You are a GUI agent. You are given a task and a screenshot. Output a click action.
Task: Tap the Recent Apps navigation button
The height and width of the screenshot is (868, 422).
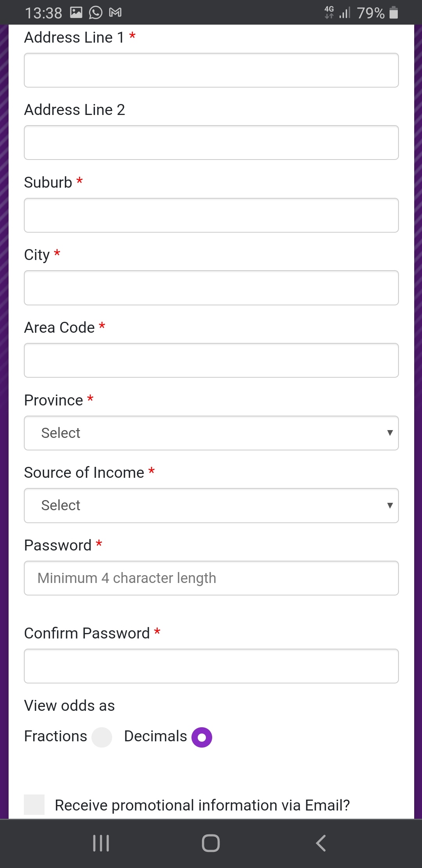tap(101, 843)
